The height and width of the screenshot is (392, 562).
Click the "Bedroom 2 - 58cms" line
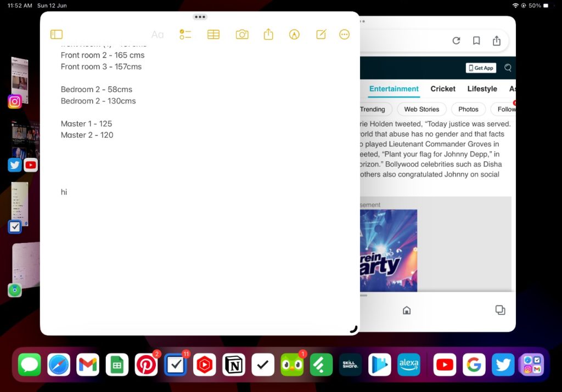(x=97, y=89)
